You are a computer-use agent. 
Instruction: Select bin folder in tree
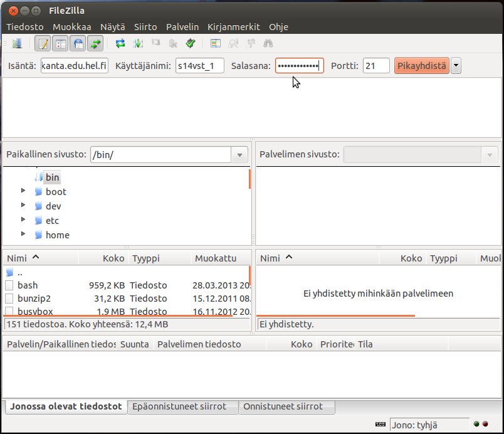point(52,177)
